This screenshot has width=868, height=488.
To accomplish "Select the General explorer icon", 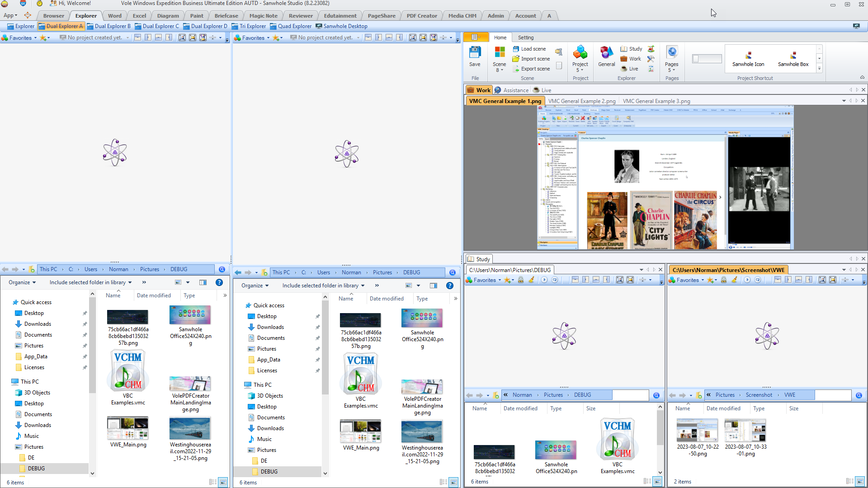I will pos(606,56).
